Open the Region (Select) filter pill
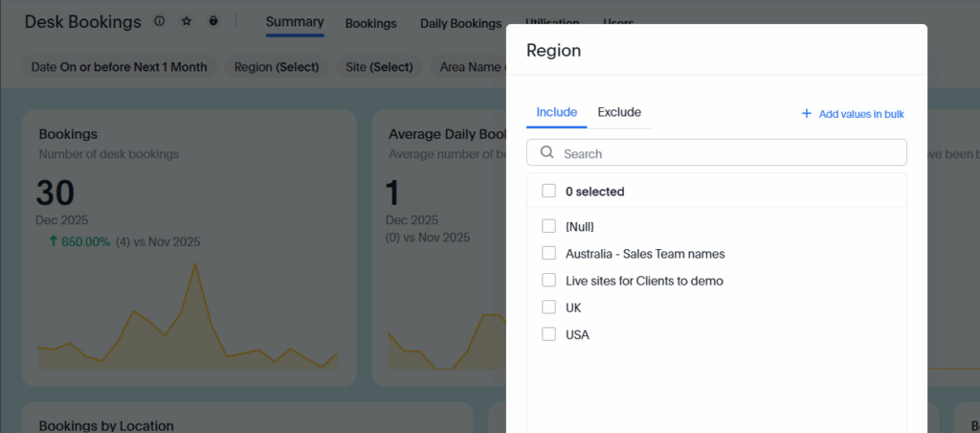Screen dimensions: 980x433 pos(278,67)
